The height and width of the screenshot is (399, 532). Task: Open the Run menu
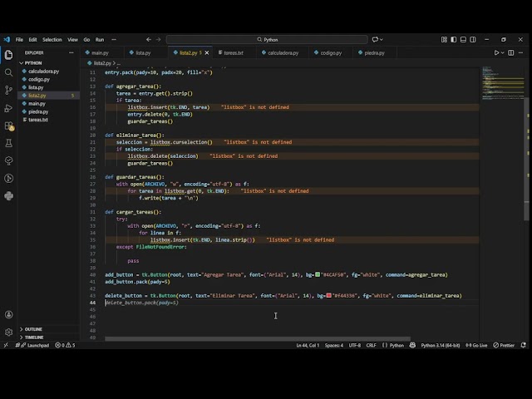click(x=100, y=39)
